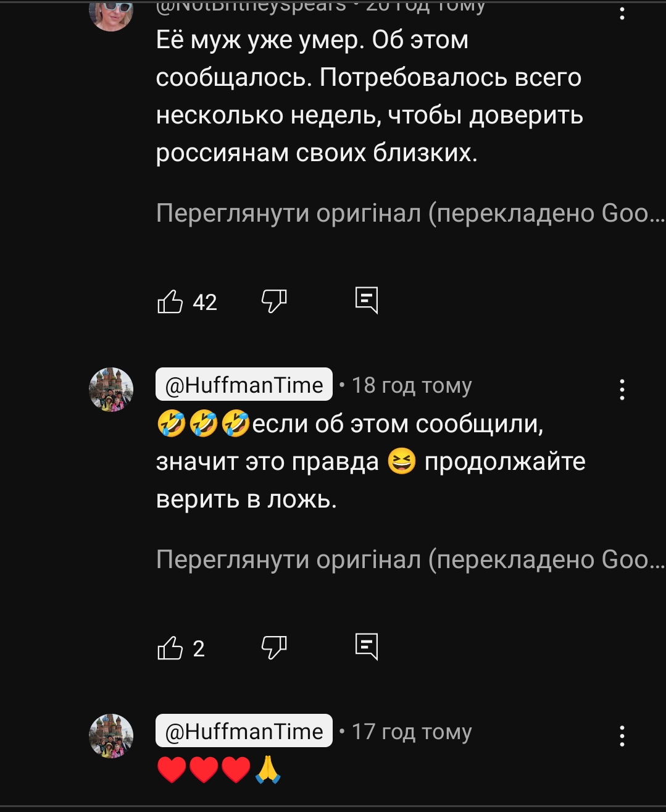This screenshot has width=666, height=812.
Task: Tap the like count 42
Action: coord(205,303)
